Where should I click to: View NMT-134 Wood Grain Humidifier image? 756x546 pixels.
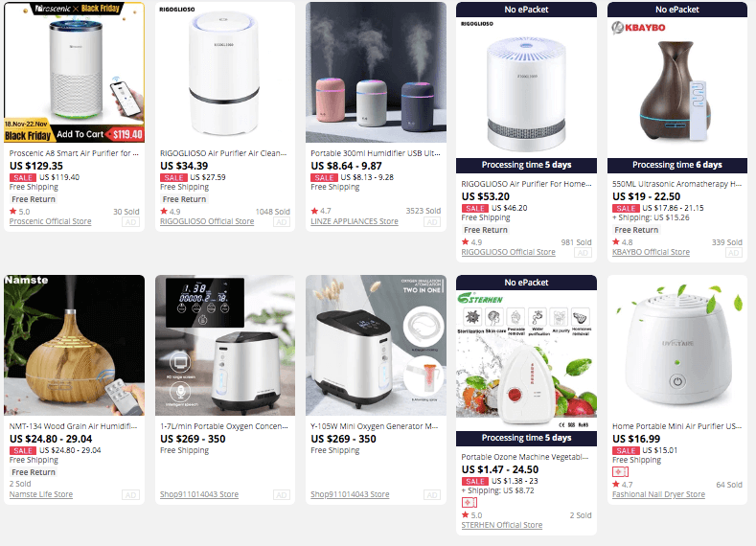coord(74,345)
